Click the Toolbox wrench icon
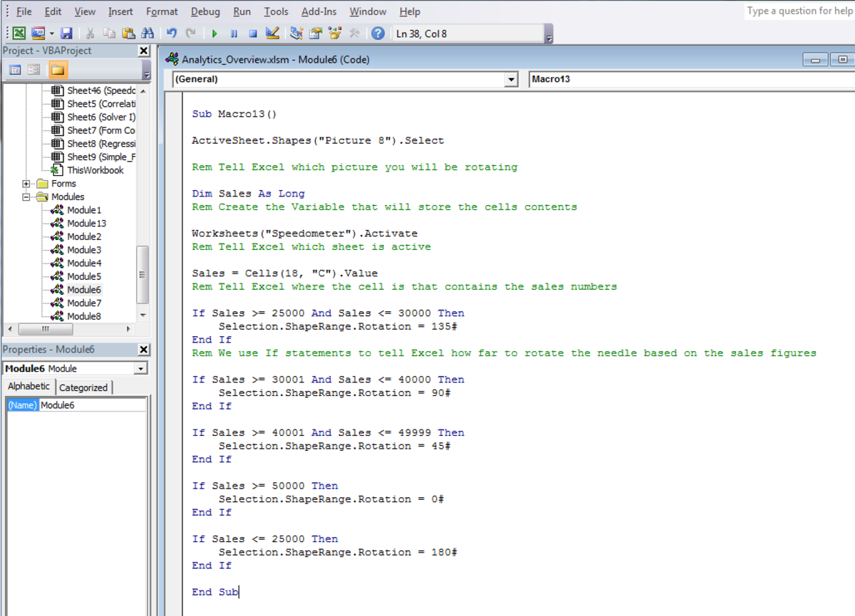 click(x=354, y=33)
